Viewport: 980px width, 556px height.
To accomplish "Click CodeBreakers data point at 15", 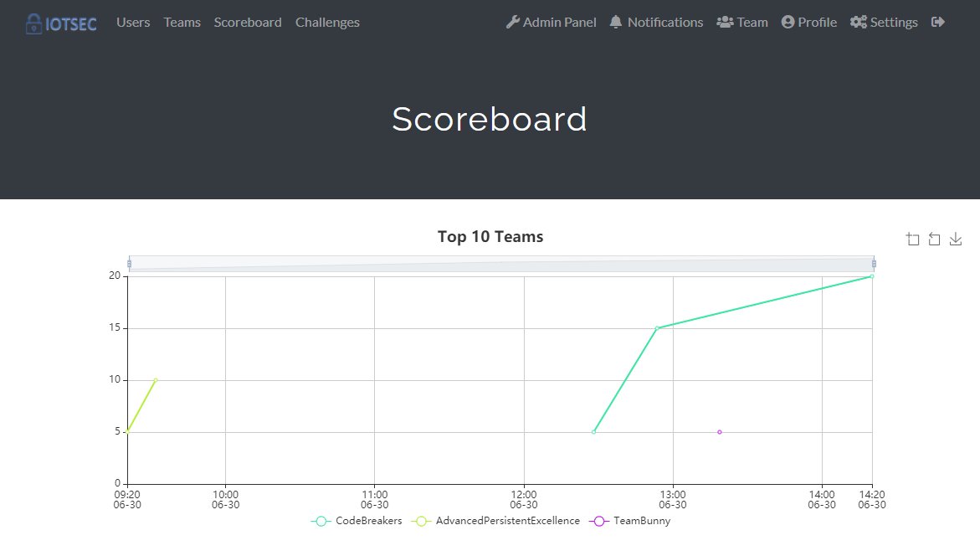I will tap(657, 328).
